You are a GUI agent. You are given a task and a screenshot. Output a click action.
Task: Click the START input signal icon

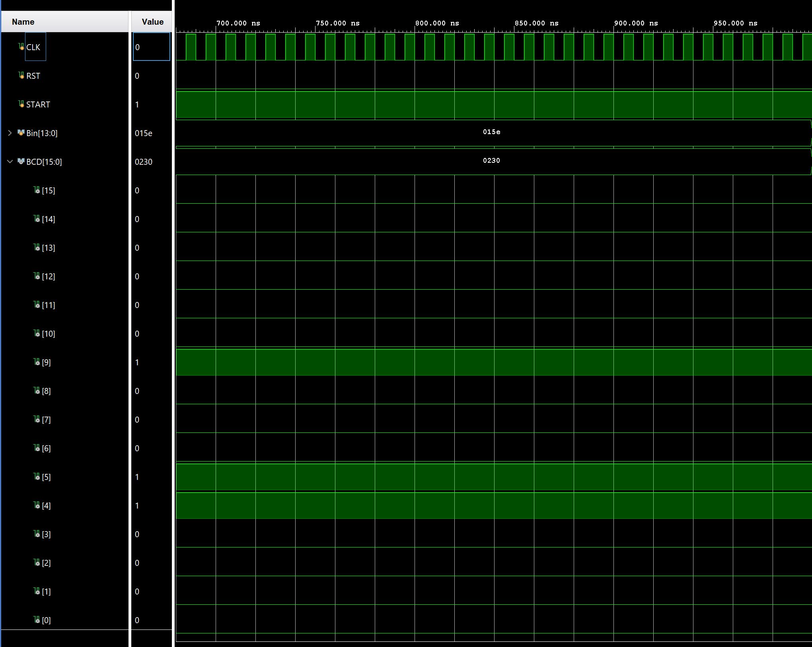(21, 104)
